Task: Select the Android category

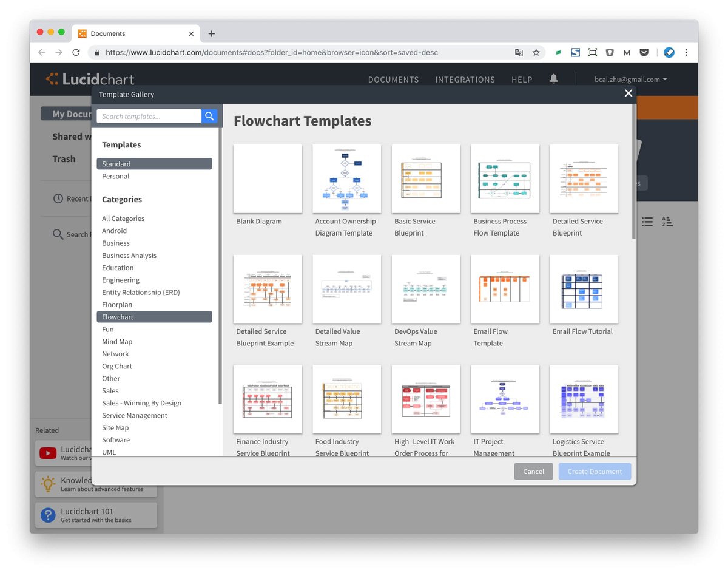Action: (114, 231)
